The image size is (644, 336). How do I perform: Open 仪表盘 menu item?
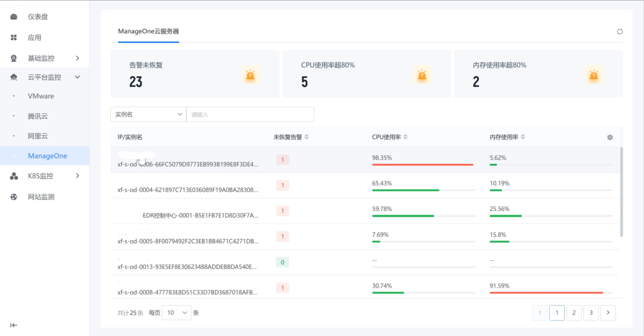[x=38, y=17]
